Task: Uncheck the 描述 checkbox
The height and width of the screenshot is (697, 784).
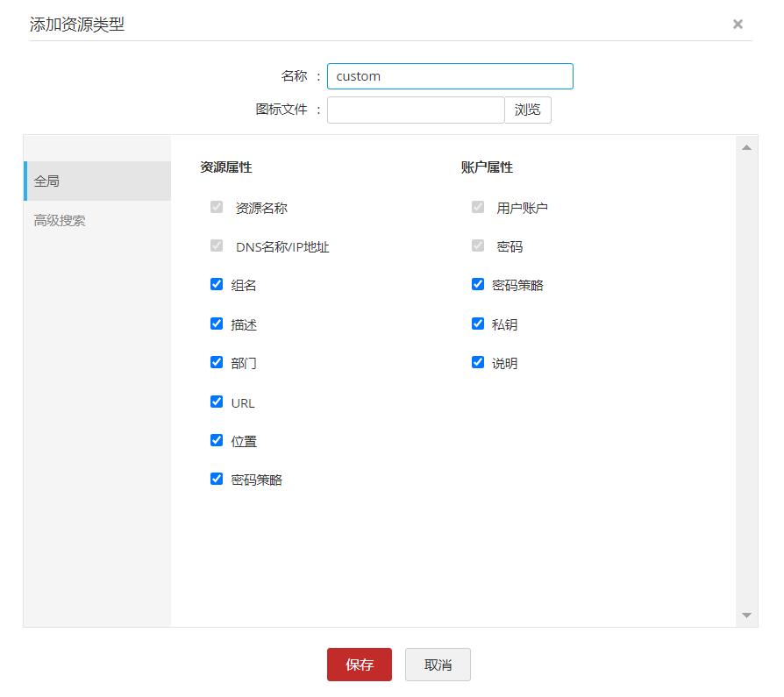Action: (217, 324)
